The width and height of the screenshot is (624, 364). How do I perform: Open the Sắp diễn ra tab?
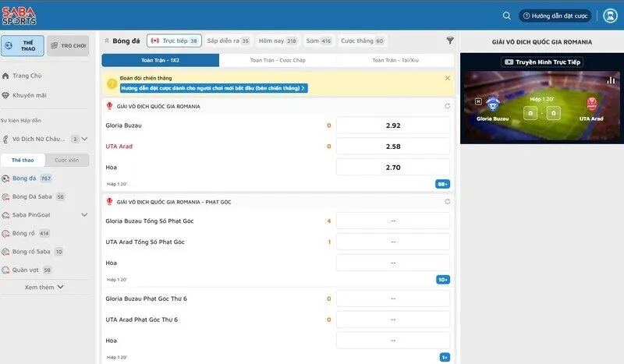228,41
